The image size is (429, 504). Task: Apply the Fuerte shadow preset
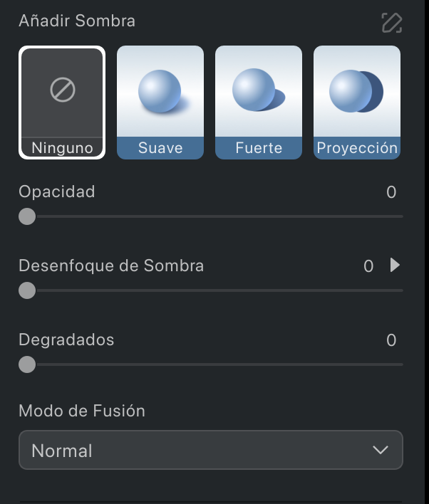point(259,103)
